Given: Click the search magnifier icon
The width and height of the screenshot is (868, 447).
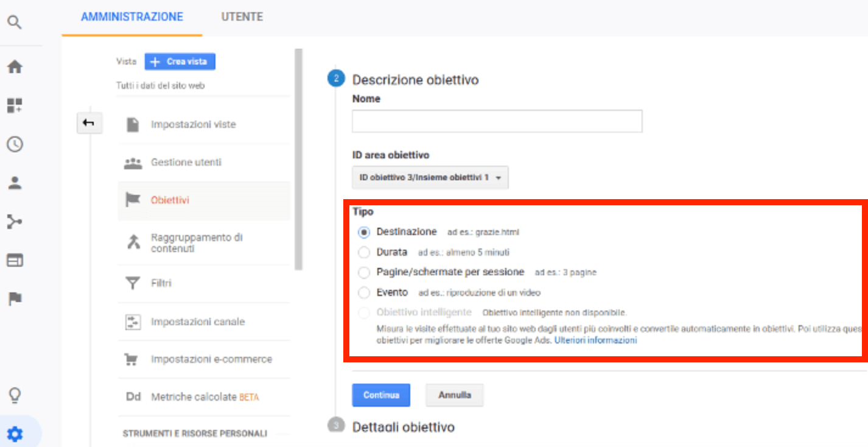Looking at the screenshot, I should 15,23.
